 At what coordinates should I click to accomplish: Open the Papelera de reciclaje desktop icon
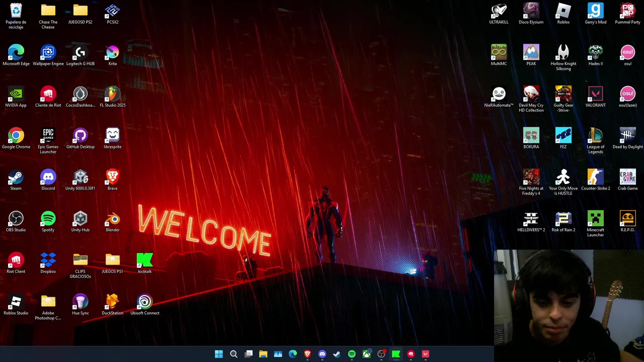coord(16,16)
